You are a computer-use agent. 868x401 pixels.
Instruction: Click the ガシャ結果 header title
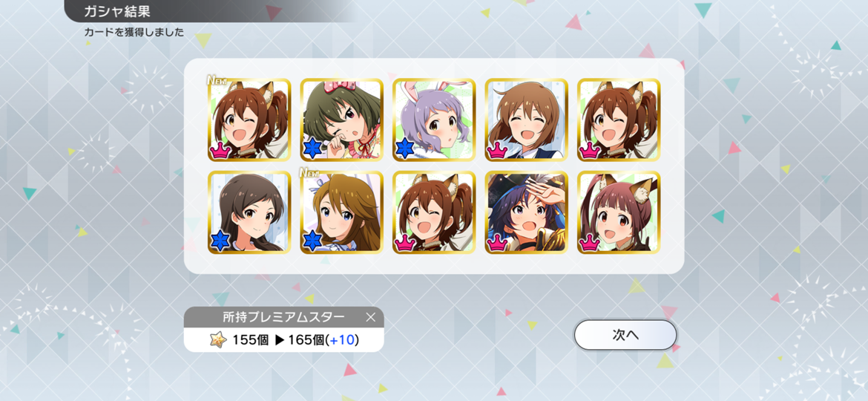pyautogui.click(x=116, y=10)
